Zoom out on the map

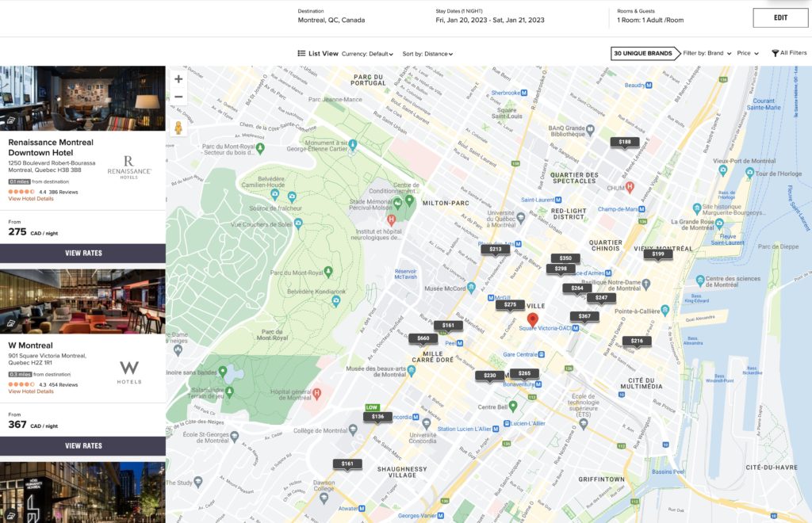point(178,97)
